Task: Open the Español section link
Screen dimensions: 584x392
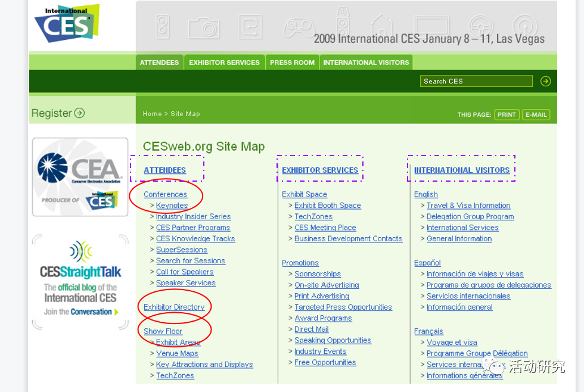Action: pyautogui.click(x=428, y=263)
